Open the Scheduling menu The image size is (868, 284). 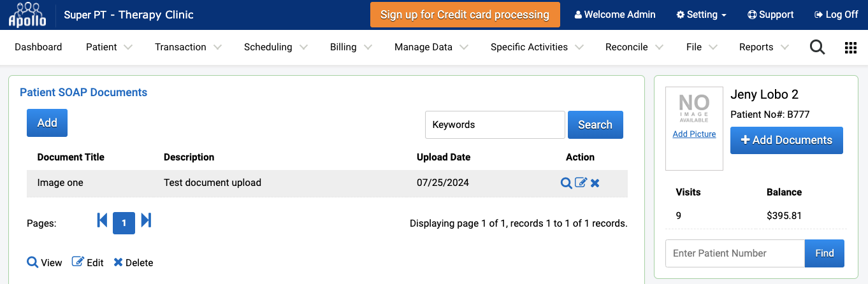click(276, 47)
